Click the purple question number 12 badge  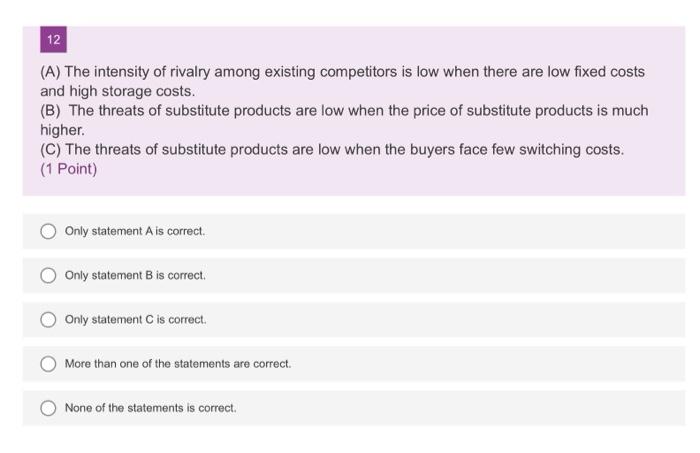pos(53,41)
